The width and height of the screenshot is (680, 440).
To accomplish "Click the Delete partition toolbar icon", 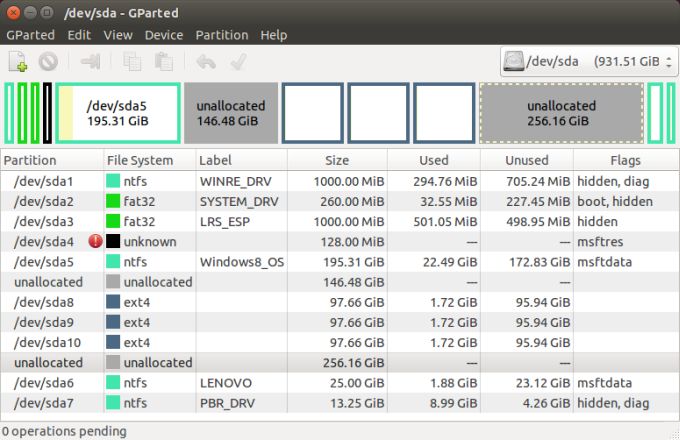I will pyautogui.click(x=48, y=62).
